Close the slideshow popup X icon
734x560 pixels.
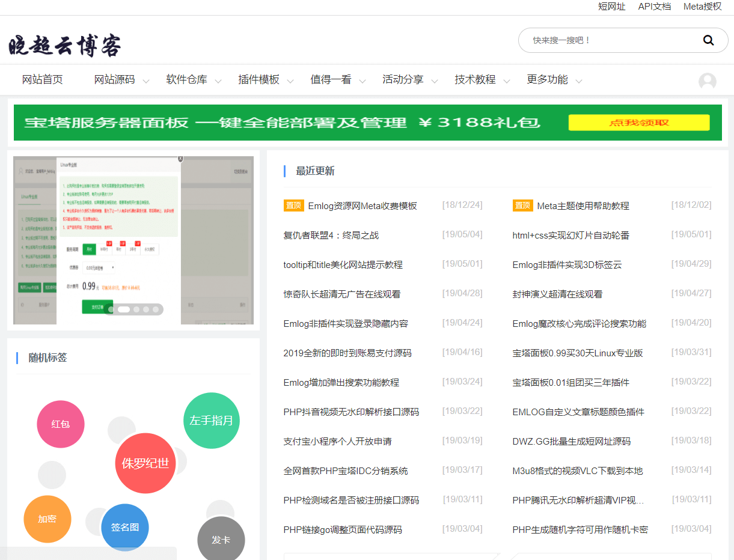click(180, 159)
